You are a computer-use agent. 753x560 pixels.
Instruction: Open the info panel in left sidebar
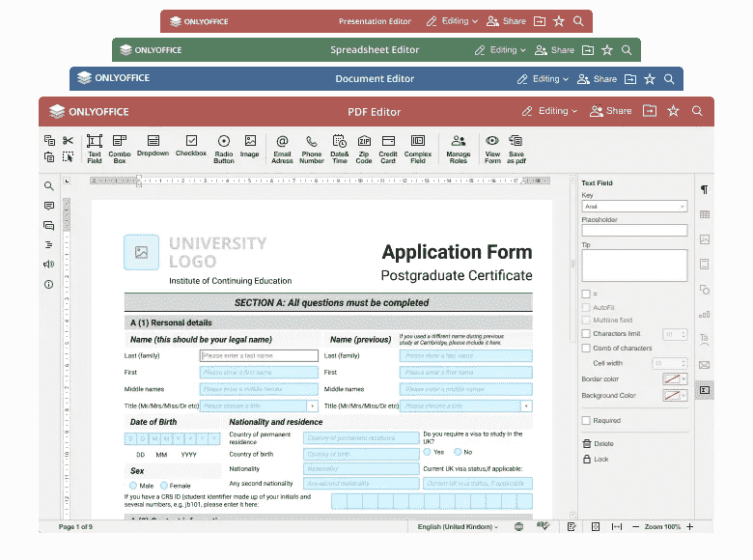coord(48,284)
